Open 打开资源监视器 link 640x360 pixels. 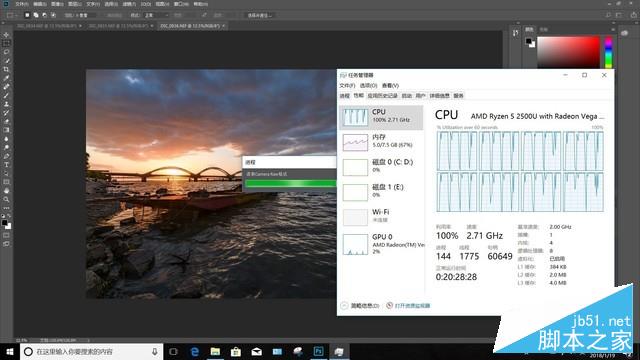(408, 305)
